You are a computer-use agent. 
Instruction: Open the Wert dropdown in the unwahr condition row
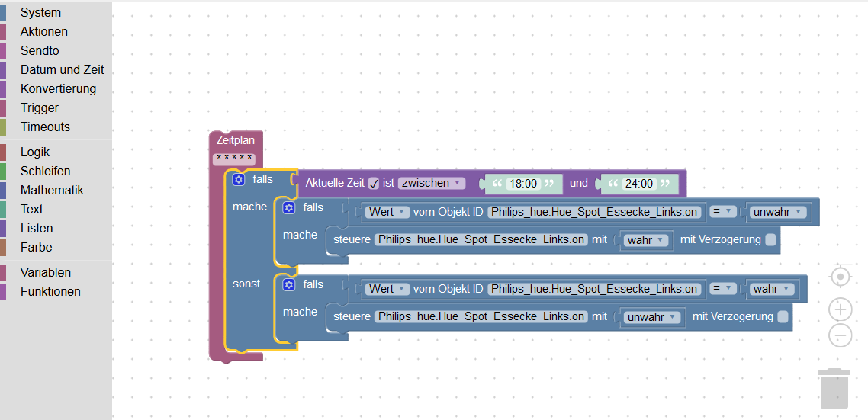(x=387, y=212)
